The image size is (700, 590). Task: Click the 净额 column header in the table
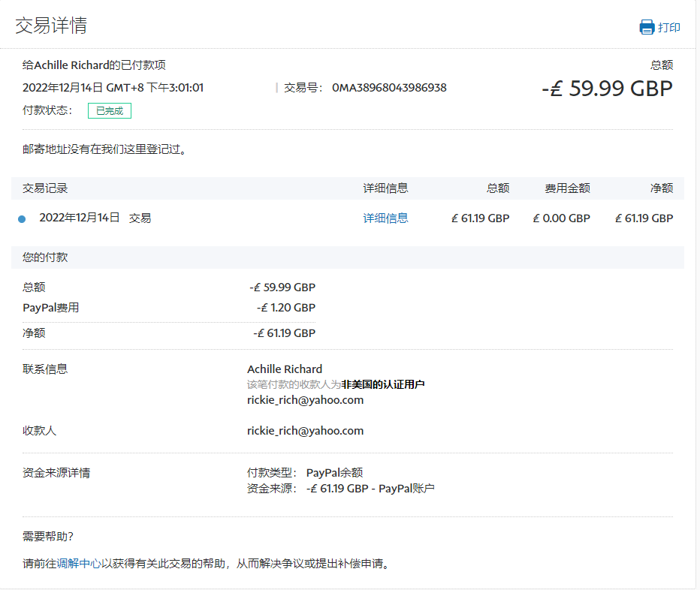(x=661, y=188)
